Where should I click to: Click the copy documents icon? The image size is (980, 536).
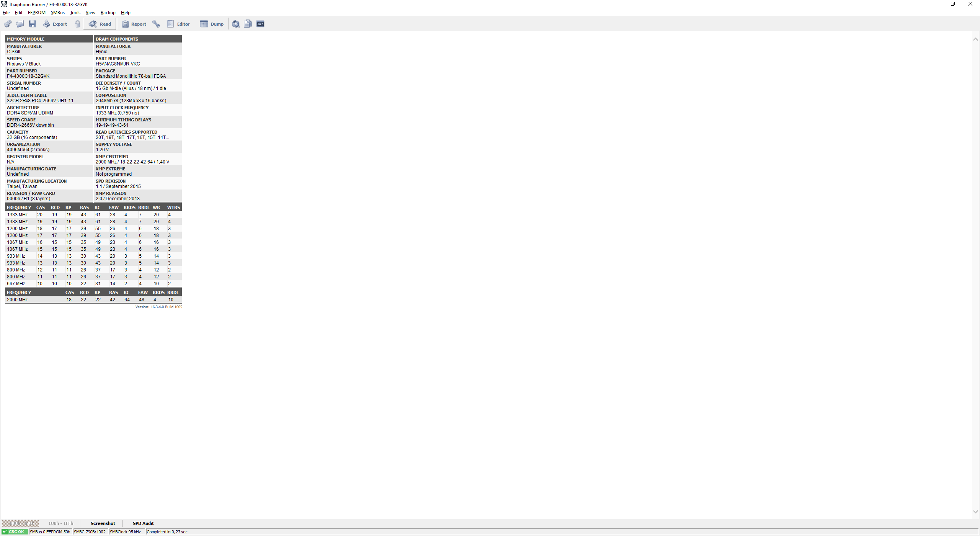tap(248, 24)
